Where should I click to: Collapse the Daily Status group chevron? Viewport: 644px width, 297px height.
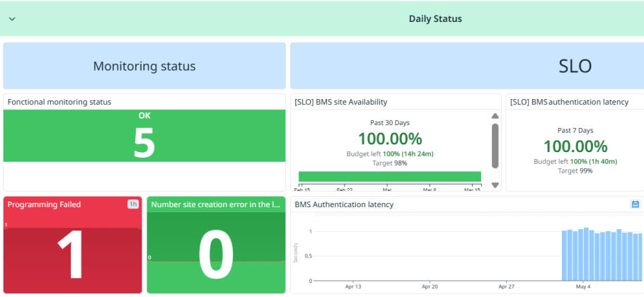[12, 19]
